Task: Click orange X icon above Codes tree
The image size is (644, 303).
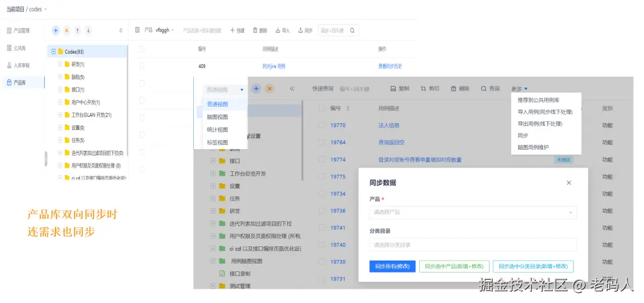Action: (x=67, y=30)
